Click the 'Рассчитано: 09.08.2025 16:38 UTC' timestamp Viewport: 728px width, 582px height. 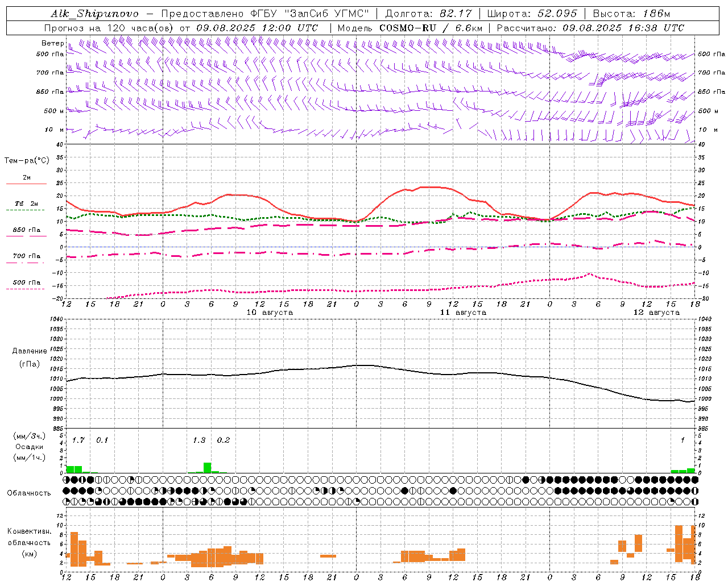(590, 28)
